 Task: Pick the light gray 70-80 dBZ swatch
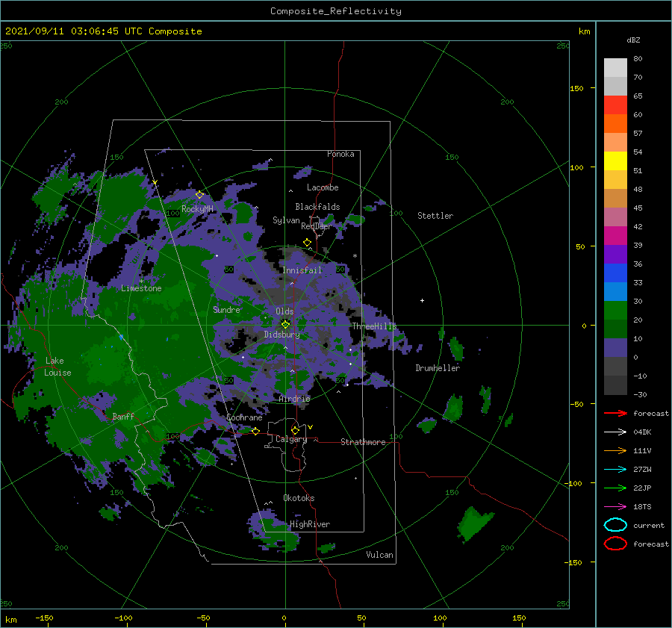(x=615, y=68)
